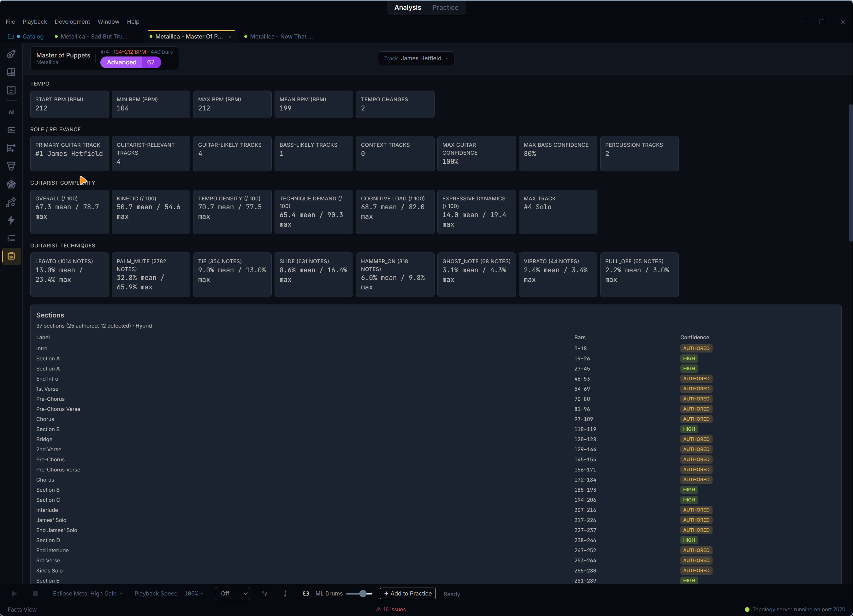Open the document list sidebar panel
853x616 pixels.
pyautogui.click(x=11, y=90)
